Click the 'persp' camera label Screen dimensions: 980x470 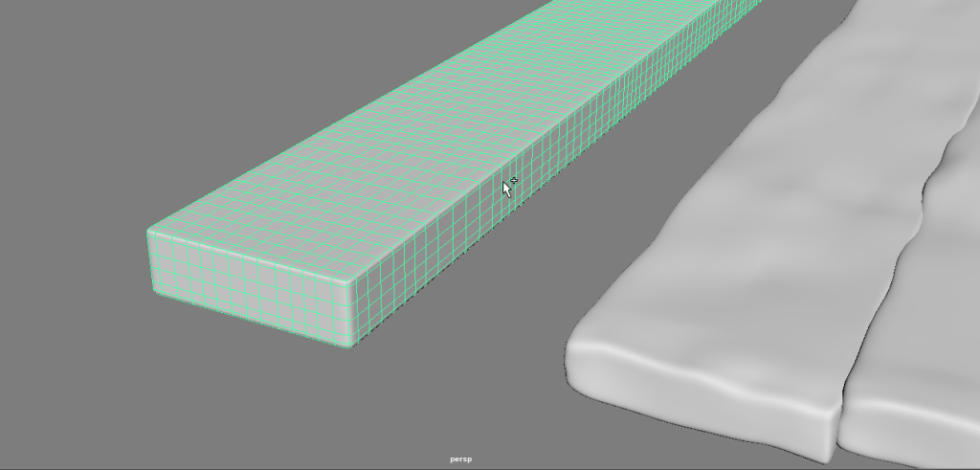tap(460, 459)
